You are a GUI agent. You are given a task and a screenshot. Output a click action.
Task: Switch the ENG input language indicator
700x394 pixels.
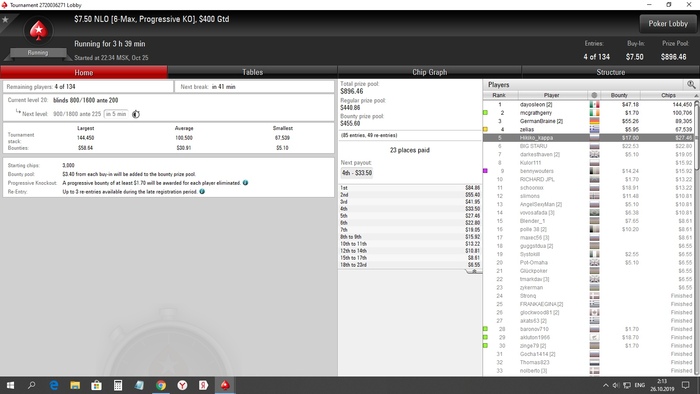(640, 385)
